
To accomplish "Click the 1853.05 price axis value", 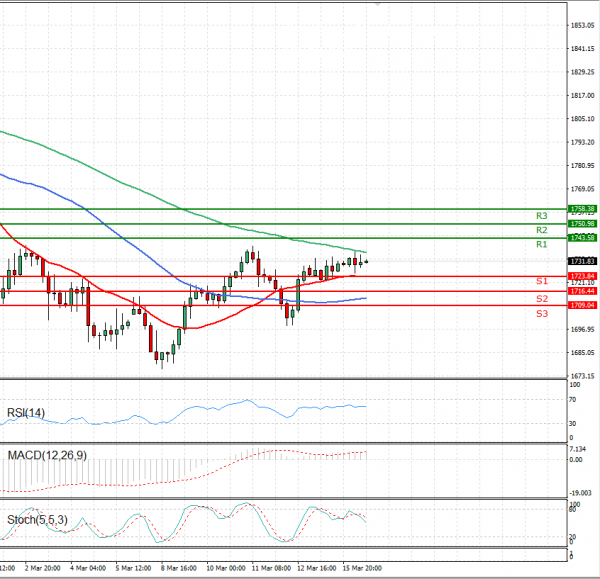I will (582, 25).
